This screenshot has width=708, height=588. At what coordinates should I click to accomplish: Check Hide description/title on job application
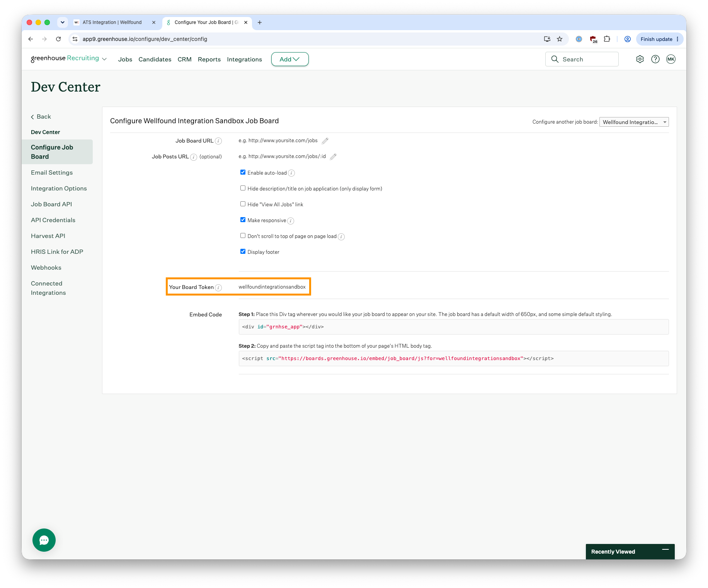point(243,188)
